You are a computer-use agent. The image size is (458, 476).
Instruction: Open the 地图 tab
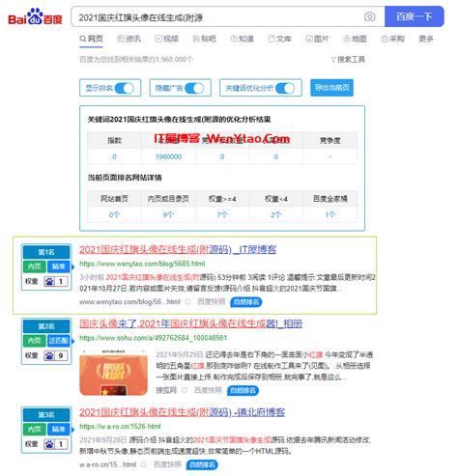(355, 39)
